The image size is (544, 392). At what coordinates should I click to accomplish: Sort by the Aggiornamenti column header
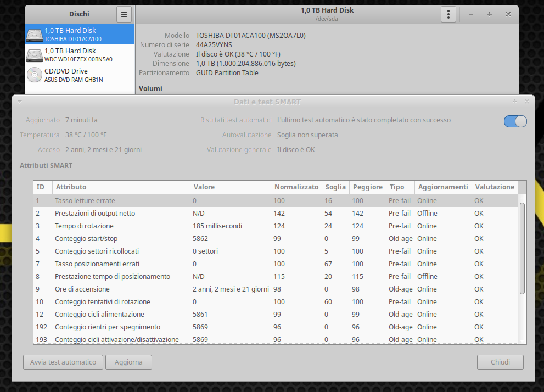[443, 187]
